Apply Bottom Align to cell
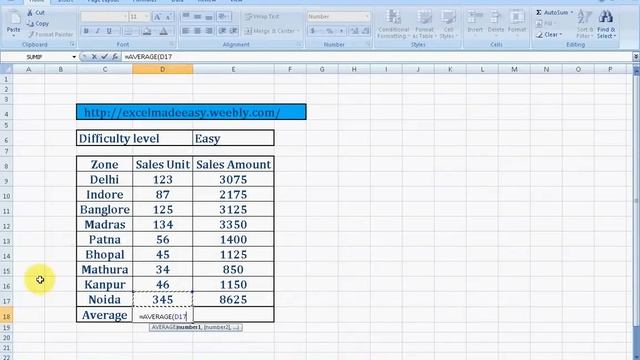 click(x=209, y=16)
